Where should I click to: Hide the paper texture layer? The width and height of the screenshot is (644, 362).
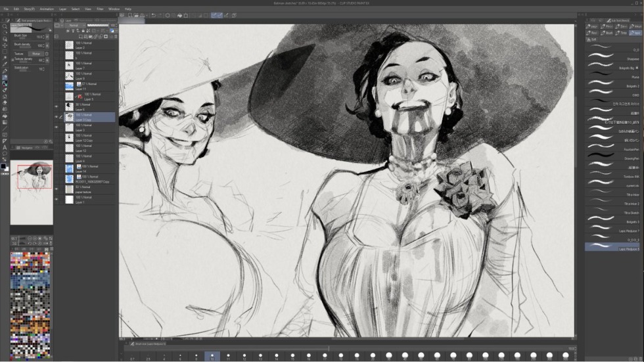pos(57,189)
